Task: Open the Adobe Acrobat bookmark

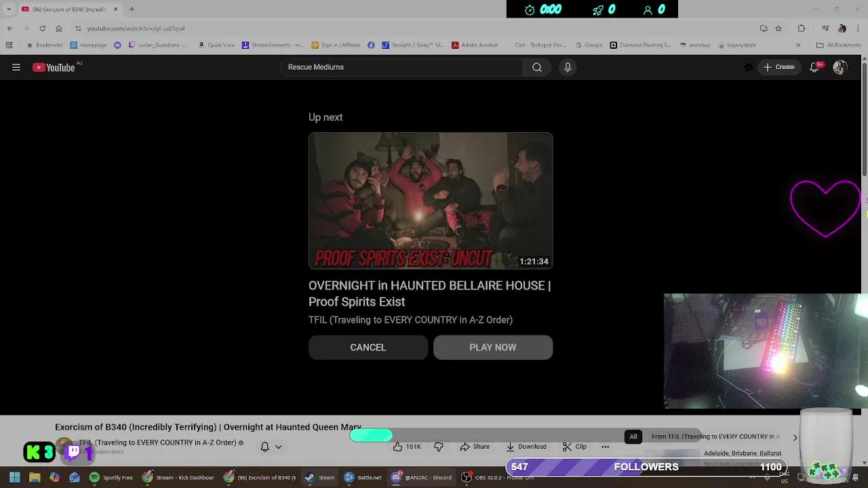Action: pyautogui.click(x=474, y=45)
